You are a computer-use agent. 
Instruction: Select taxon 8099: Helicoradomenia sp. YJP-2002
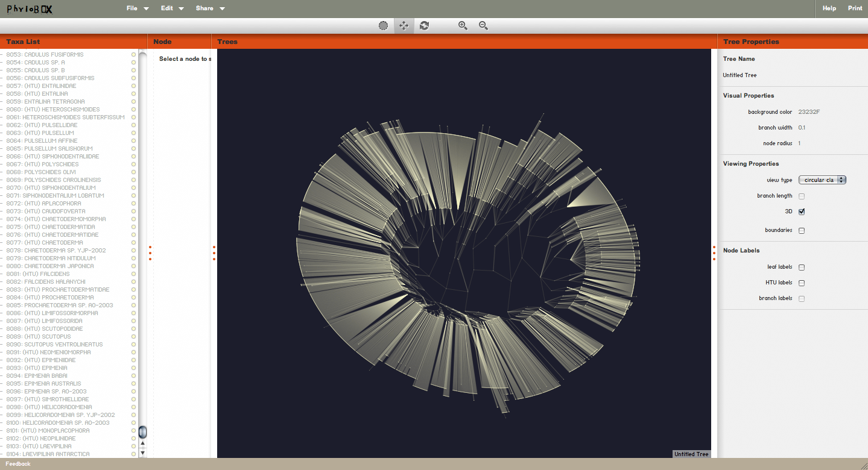pyautogui.click(x=60, y=415)
